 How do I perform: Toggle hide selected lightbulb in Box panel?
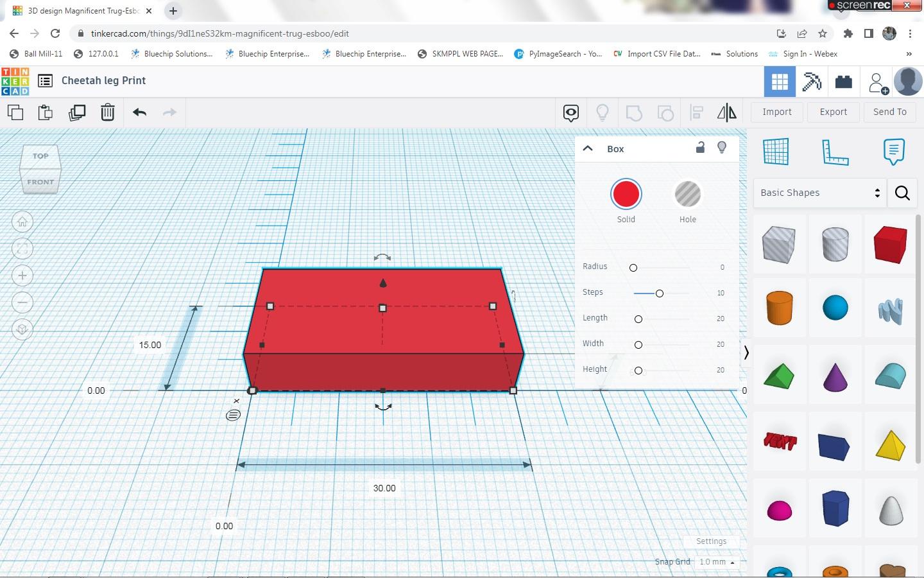pyautogui.click(x=722, y=148)
